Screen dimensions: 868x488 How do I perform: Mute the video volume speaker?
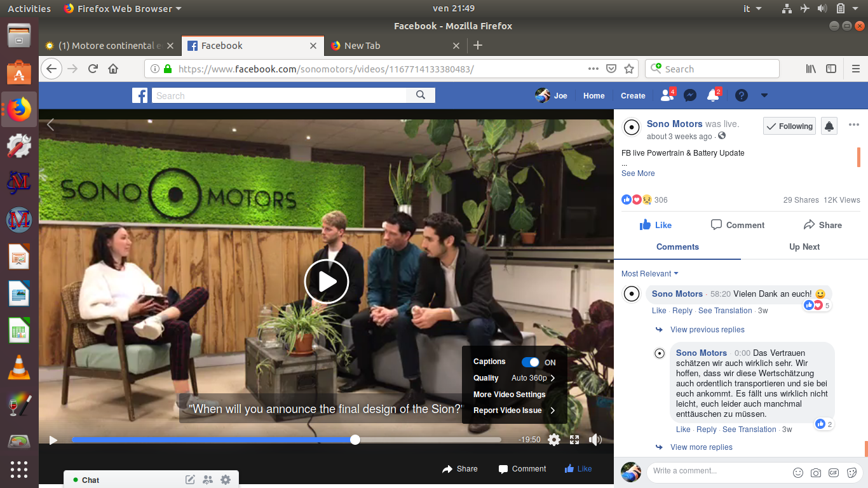(x=595, y=440)
